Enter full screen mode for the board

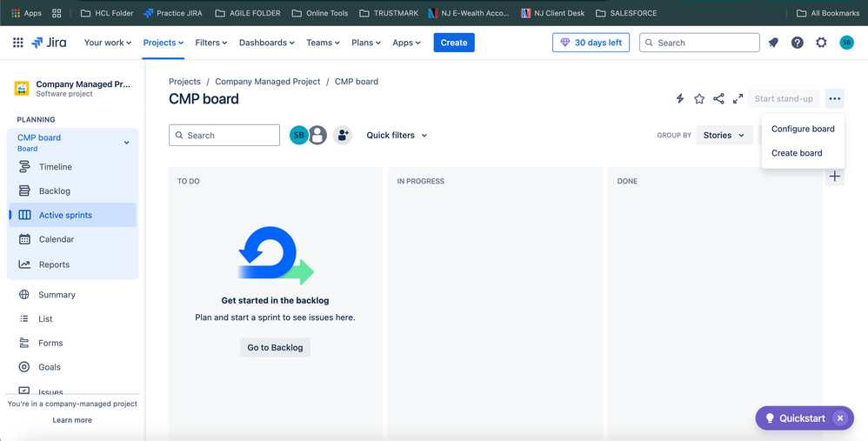[x=738, y=98]
